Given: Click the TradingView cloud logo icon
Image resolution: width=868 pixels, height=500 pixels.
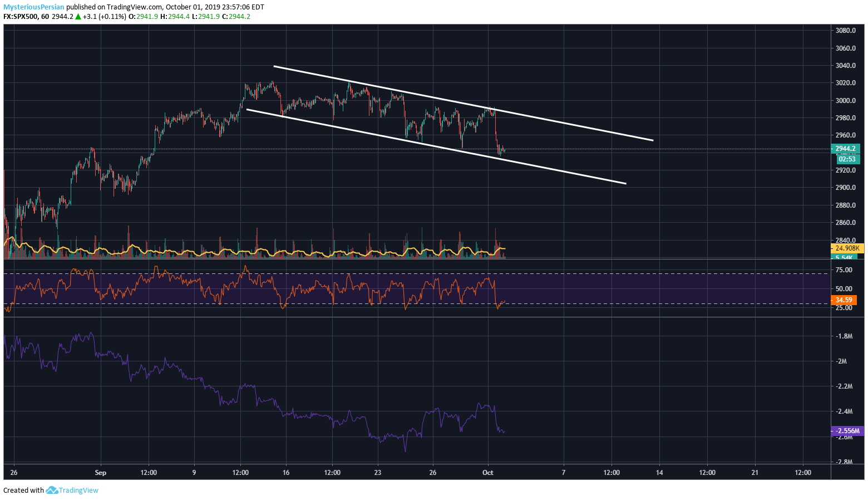Looking at the screenshot, I should coord(52,491).
